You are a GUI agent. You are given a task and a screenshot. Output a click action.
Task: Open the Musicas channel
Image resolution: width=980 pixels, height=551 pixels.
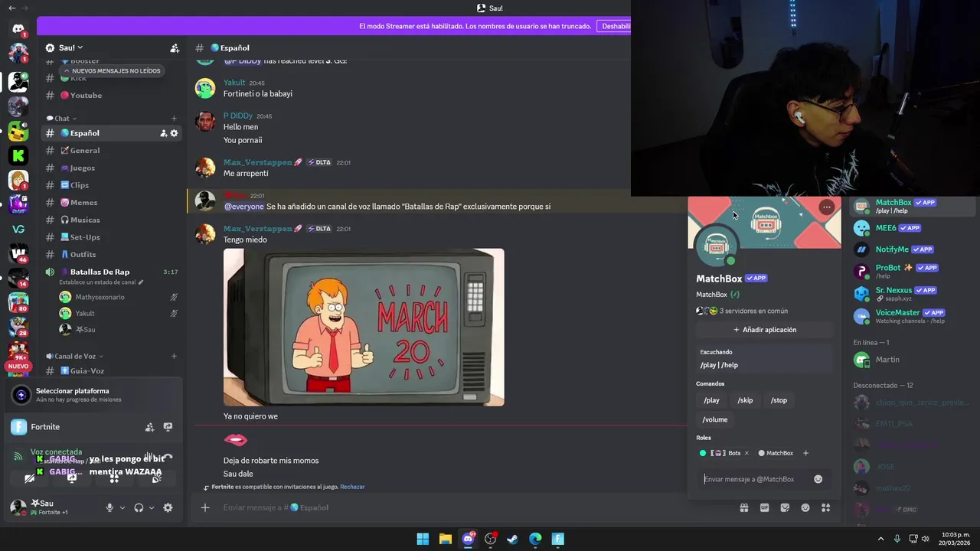113,220
